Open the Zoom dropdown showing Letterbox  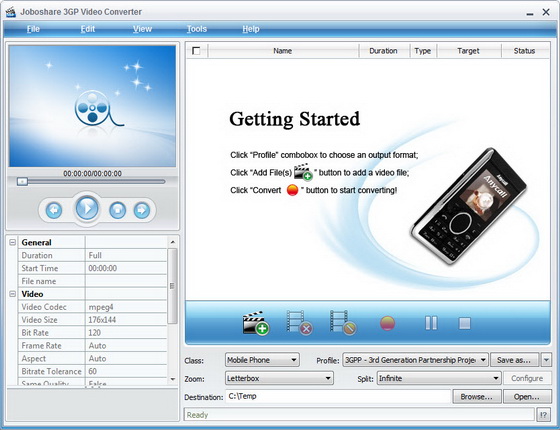279,378
